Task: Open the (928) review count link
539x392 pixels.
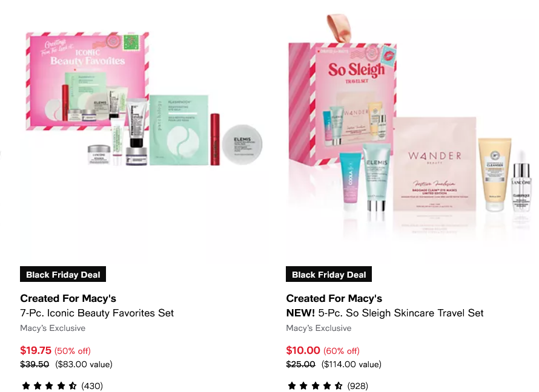Action: coord(358,386)
